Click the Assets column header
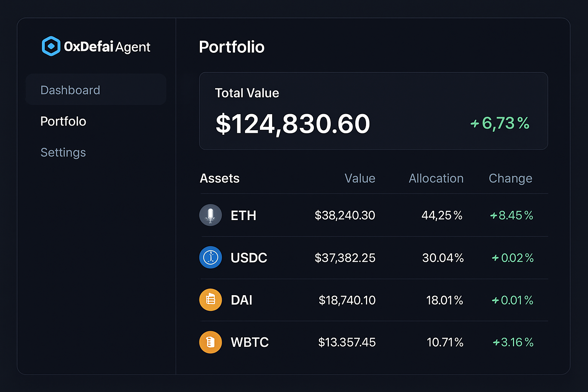 [x=219, y=178]
